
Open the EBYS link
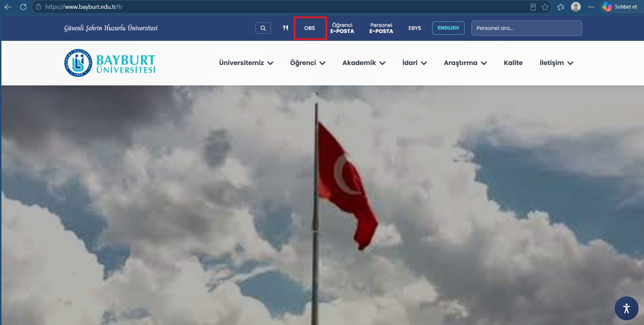coord(415,28)
